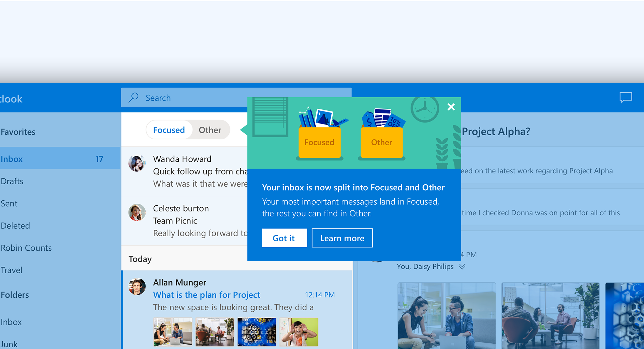Screen dimensions: 644x349
Task: Open blue hexagon pattern thumbnail in message list
Action: click(257, 332)
